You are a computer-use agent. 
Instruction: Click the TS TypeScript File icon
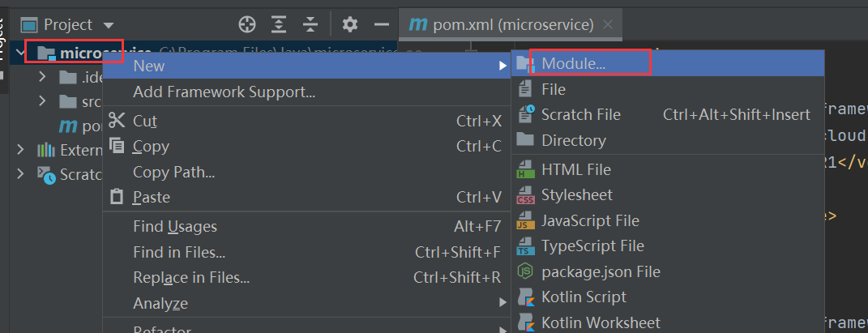(525, 245)
